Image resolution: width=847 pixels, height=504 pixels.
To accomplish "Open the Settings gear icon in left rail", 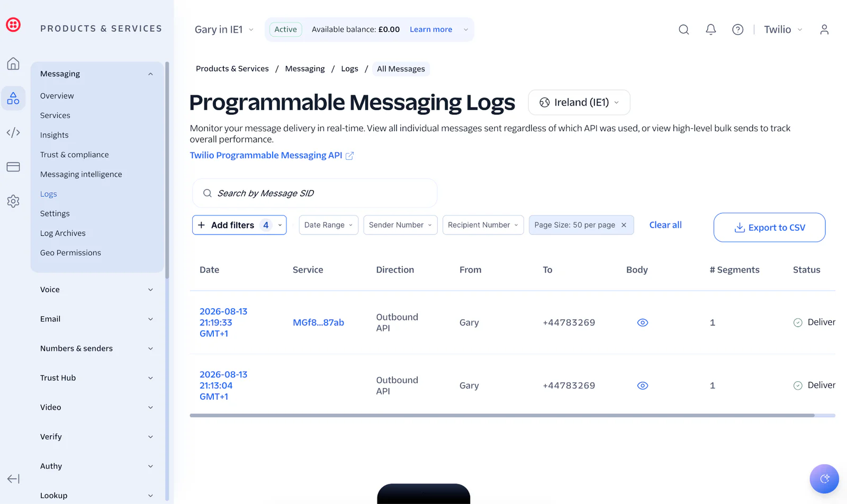I will tap(13, 201).
